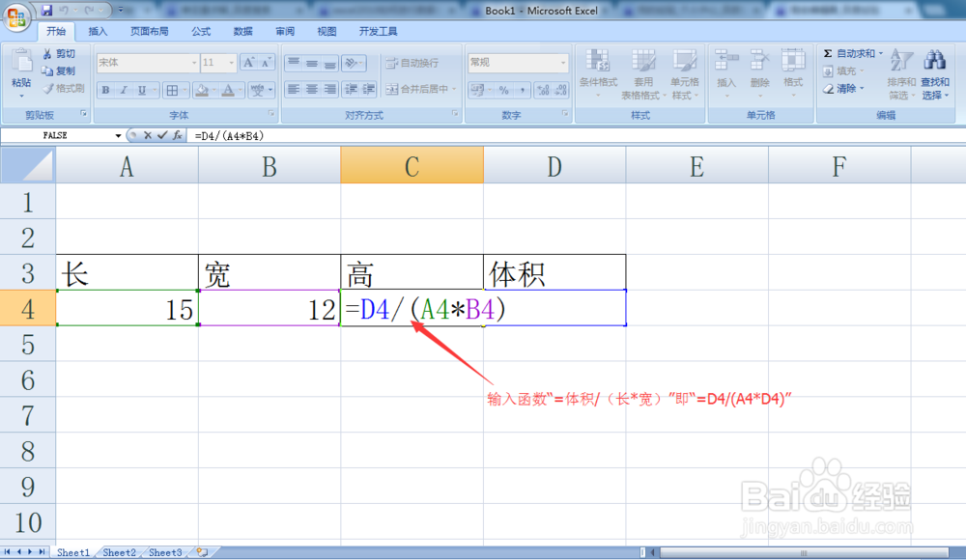Switch to the 页面布局 ribbon tab
The width and height of the screenshot is (966, 560).
coord(149,32)
